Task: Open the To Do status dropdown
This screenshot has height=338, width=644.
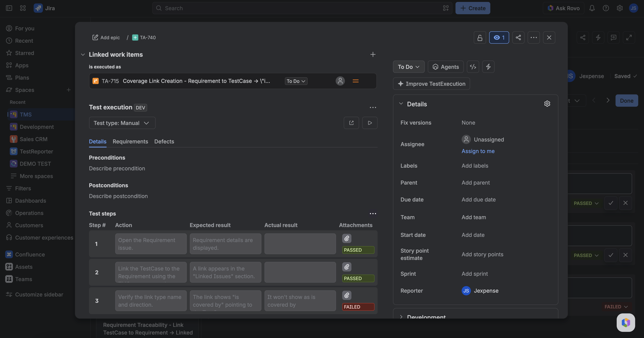Action: [409, 67]
